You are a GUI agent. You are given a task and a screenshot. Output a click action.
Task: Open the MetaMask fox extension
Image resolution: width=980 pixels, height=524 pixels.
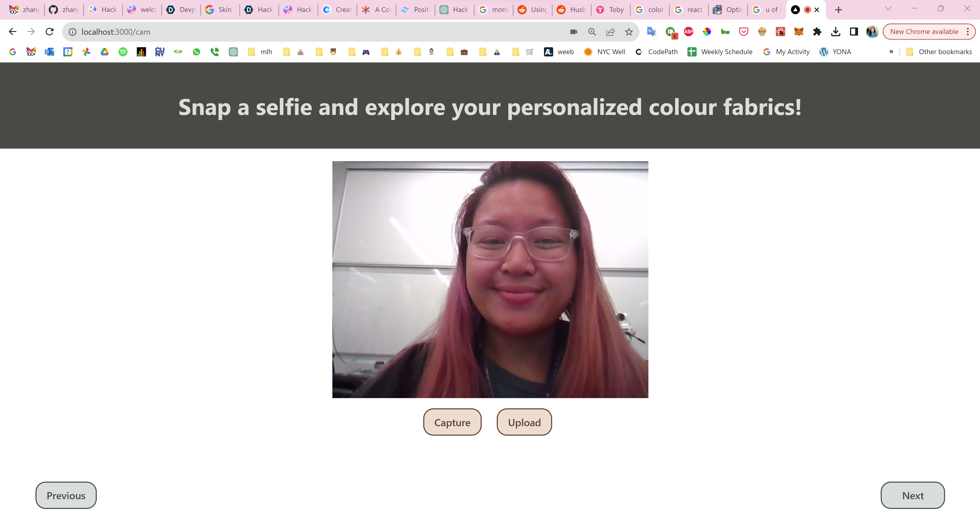(x=798, y=32)
